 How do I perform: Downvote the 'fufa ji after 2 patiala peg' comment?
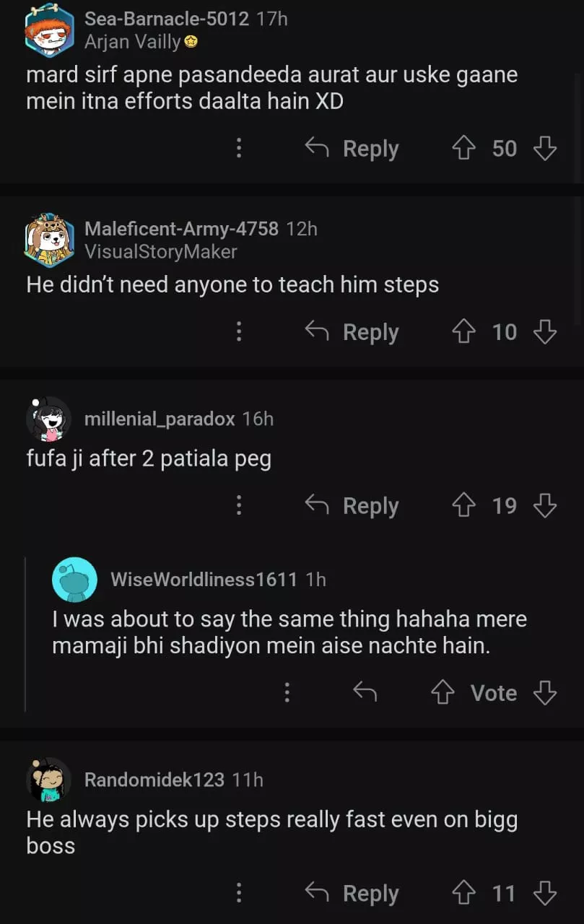coord(545,506)
